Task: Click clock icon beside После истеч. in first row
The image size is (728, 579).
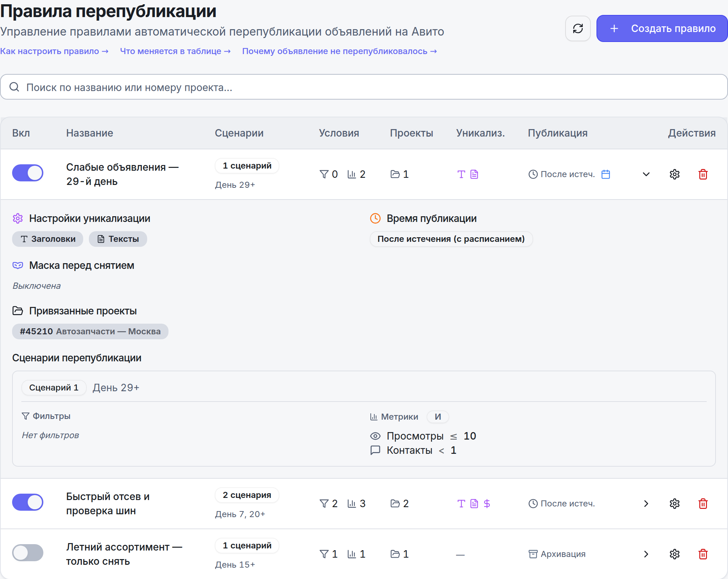Action: click(x=533, y=174)
